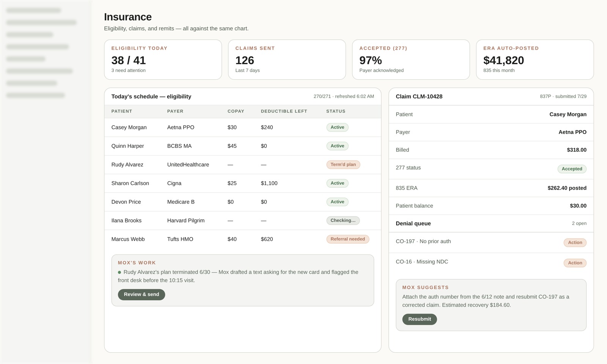
Task: Click the DEDUCTIBLE LEFT column header
Action: point(284,111)
